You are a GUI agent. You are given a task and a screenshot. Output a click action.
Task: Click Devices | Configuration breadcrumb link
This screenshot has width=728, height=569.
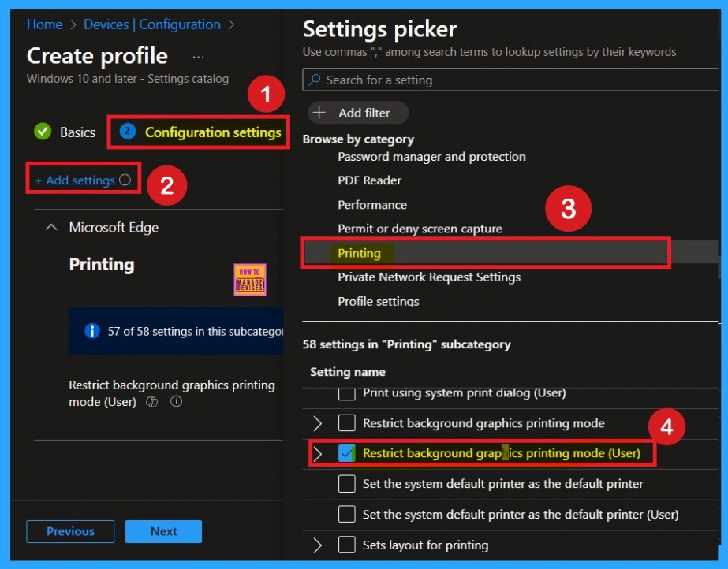click(x=151, y=24)
